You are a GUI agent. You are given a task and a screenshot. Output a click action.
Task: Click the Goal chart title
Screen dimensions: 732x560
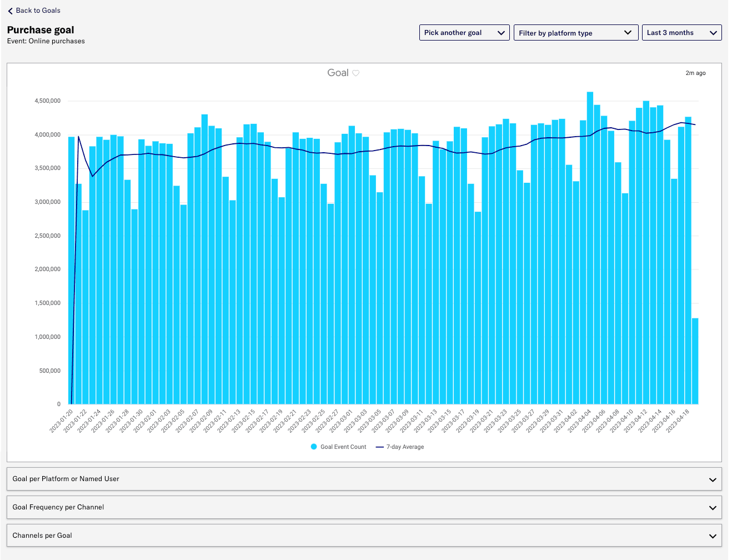click(x=338, y=73)
